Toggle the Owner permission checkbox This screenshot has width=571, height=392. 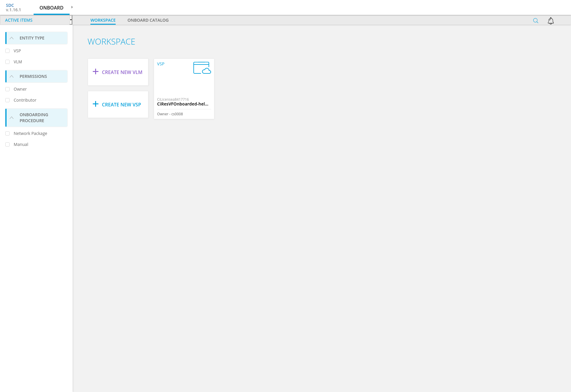(7, 89)
